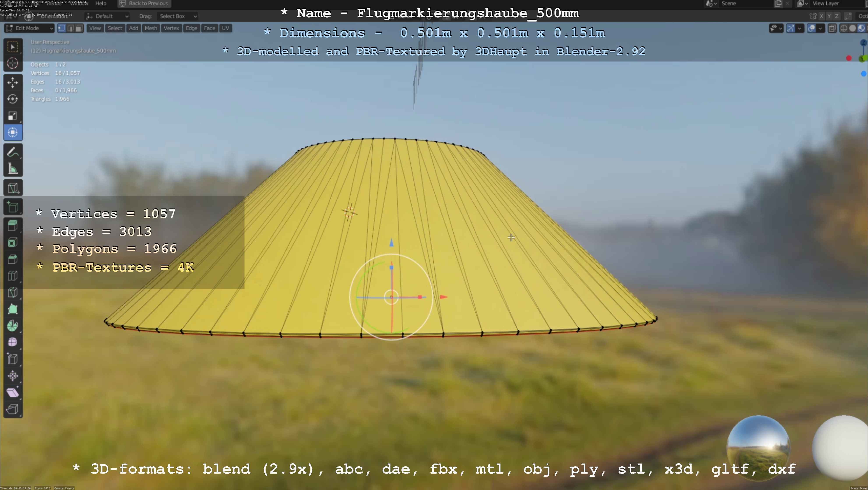The width and height of the screenshot is (868, 490).
Task: Open the Edge menu
Action: coord(191,28)
